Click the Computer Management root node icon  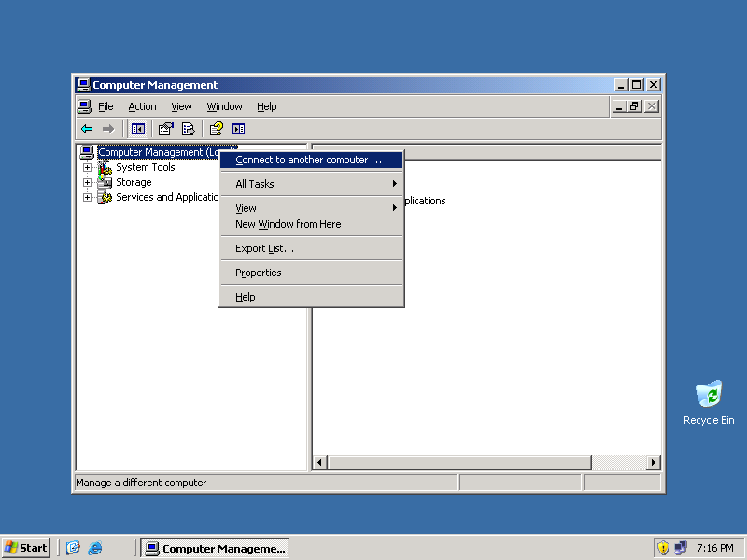coord(87,152)
